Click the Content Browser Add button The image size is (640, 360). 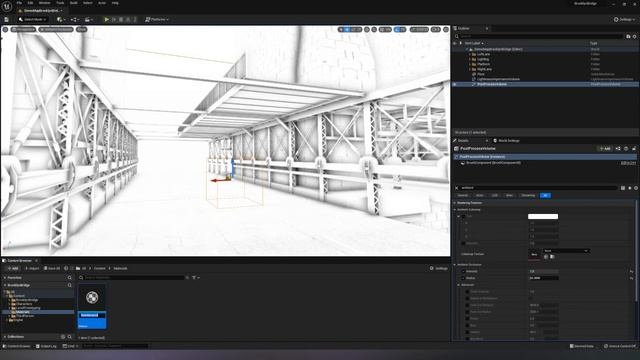[13, 268]
